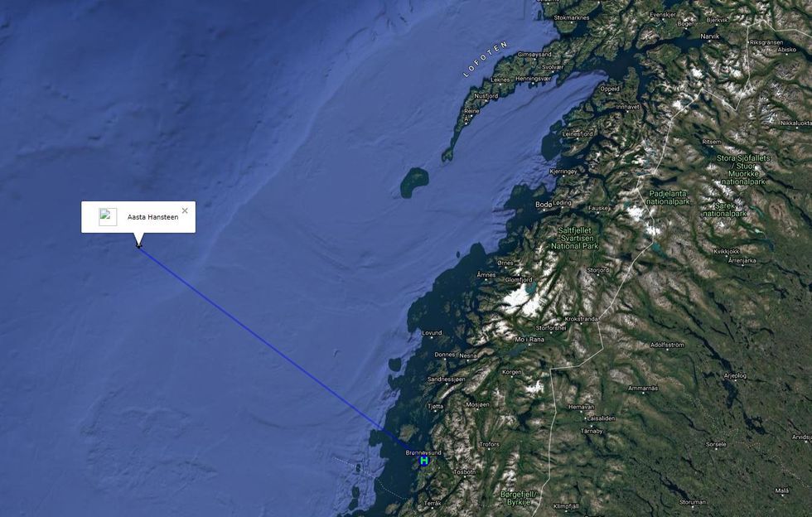Click the Sandnessjøen label on the coast
The width and height of the screenshot is (812, 517).
click(446, 379)
